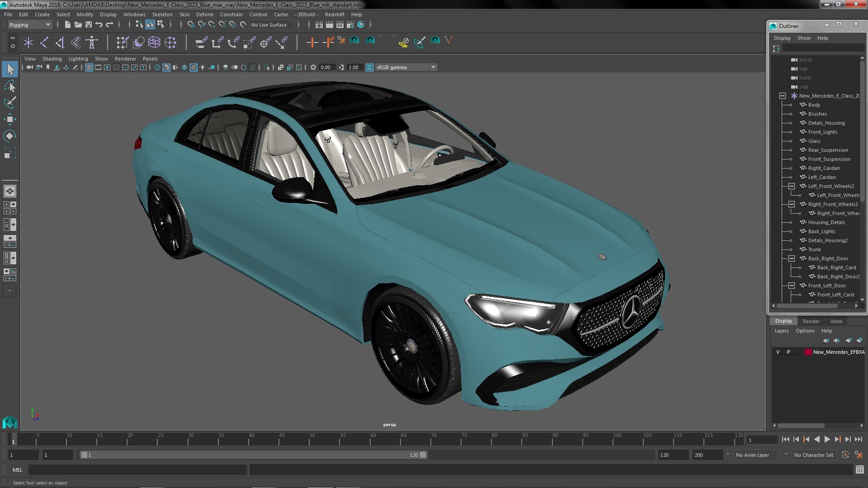This screenshot has width=868, height=488.
Task: Switch to the Render layer tab
Action: pos(811,321)
